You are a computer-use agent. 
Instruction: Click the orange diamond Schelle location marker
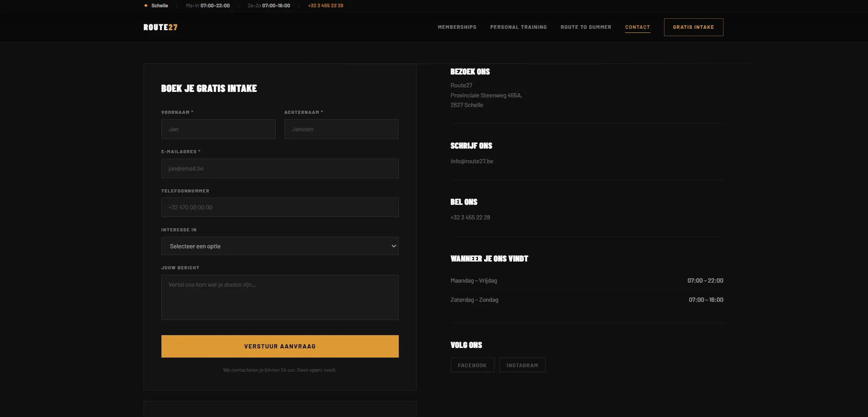(x=146, y=5)
